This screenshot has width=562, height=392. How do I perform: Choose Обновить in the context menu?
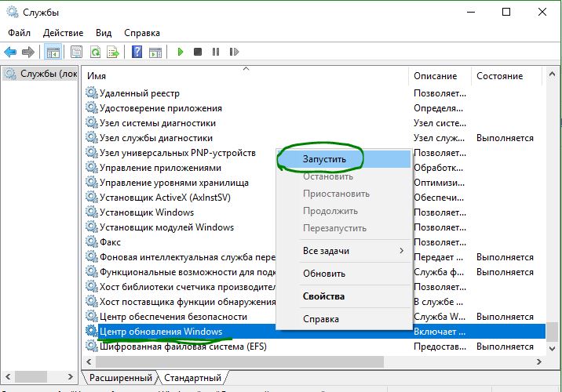pyautogui.click(x=344, y=274)
